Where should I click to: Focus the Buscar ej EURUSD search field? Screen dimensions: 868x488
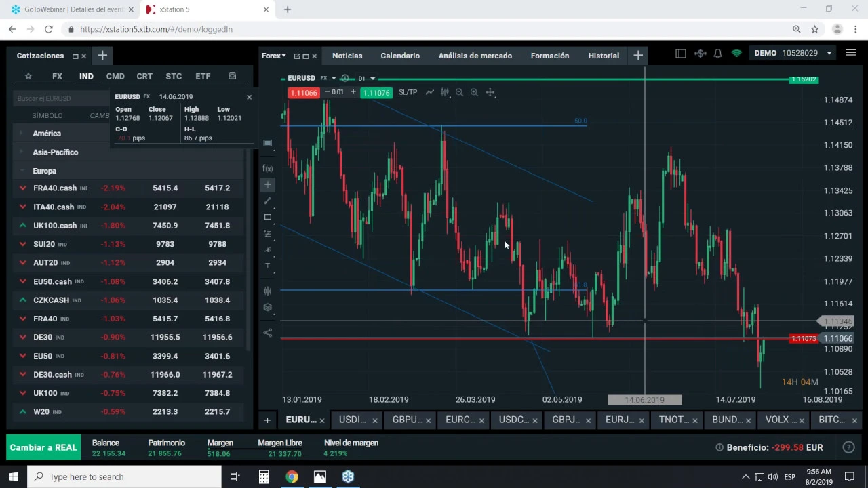point(61,98)
